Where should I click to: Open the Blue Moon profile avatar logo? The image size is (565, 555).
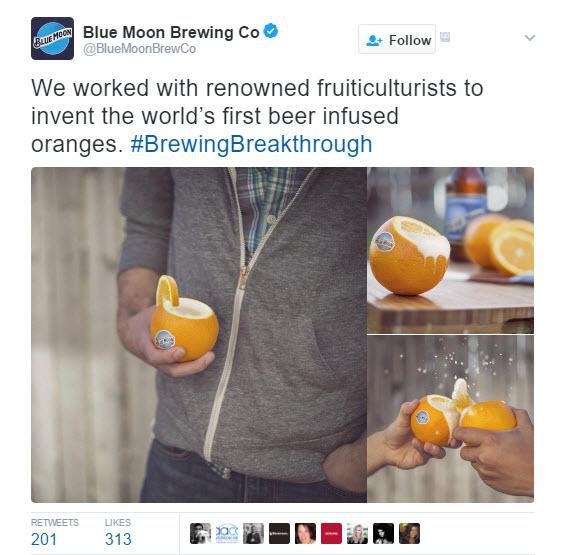(x=53, y=39)
